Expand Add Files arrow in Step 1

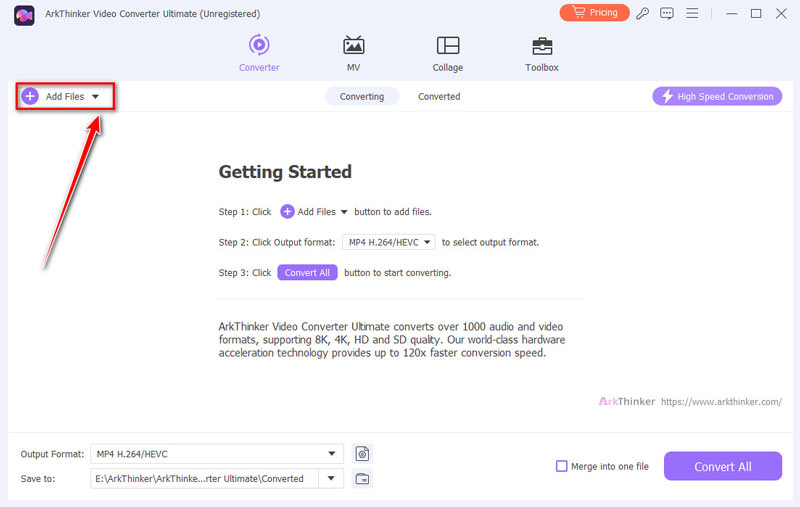[344, 212]
